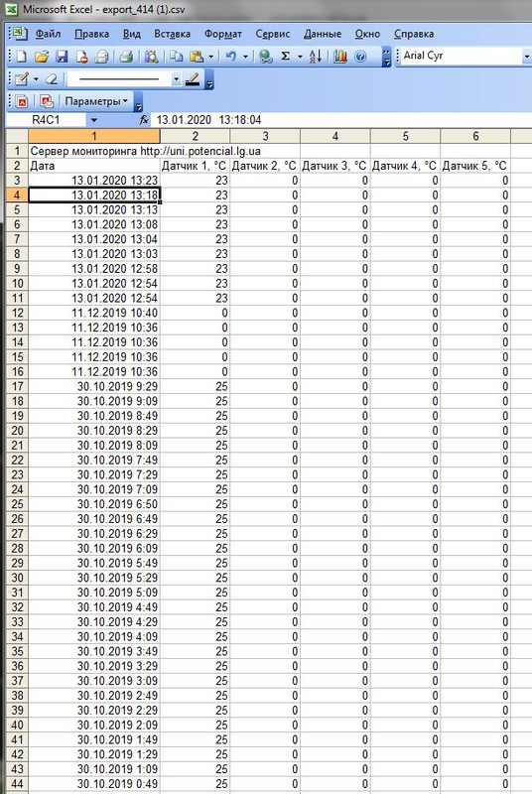Select the 'Дата' header cell
Image resolution: width=532 pixels, height=794 pixels.
pyautogui.click(x=94, y=166)
